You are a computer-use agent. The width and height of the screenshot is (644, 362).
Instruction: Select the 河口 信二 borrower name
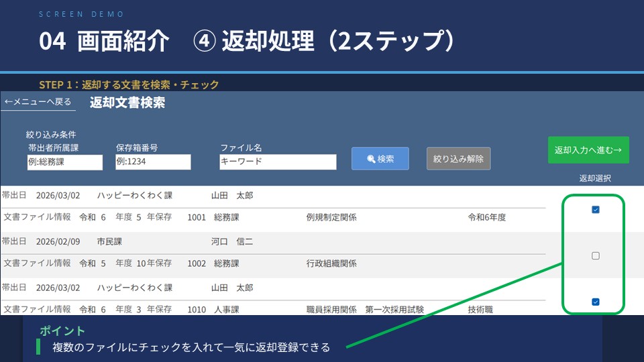pos(231,241)
